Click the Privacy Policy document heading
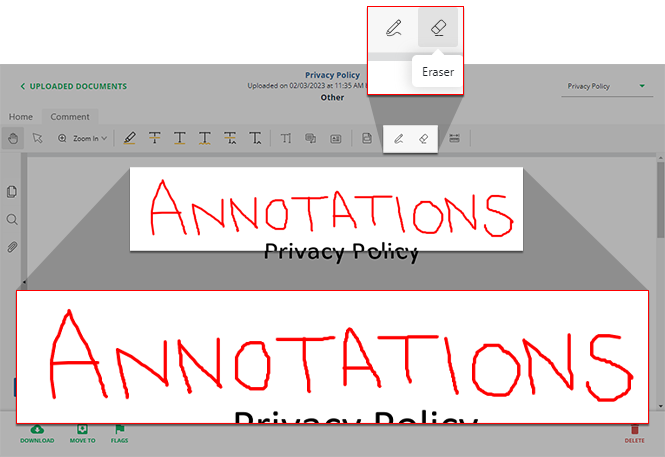 (341, 252)
